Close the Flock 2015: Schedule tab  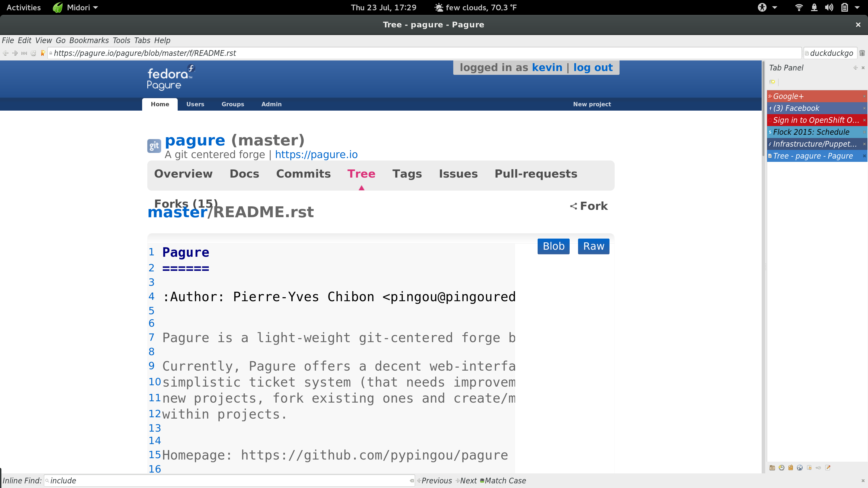(x=864, y=132)
